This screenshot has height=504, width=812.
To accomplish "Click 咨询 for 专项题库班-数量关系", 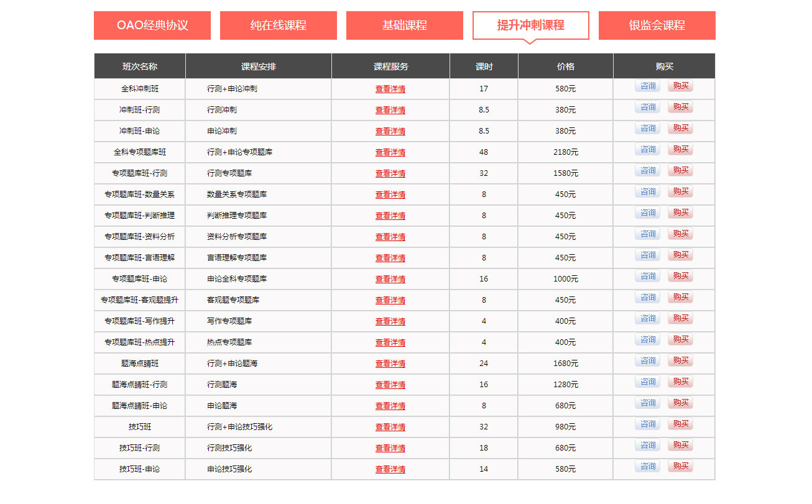I will (x=648, y=191).
